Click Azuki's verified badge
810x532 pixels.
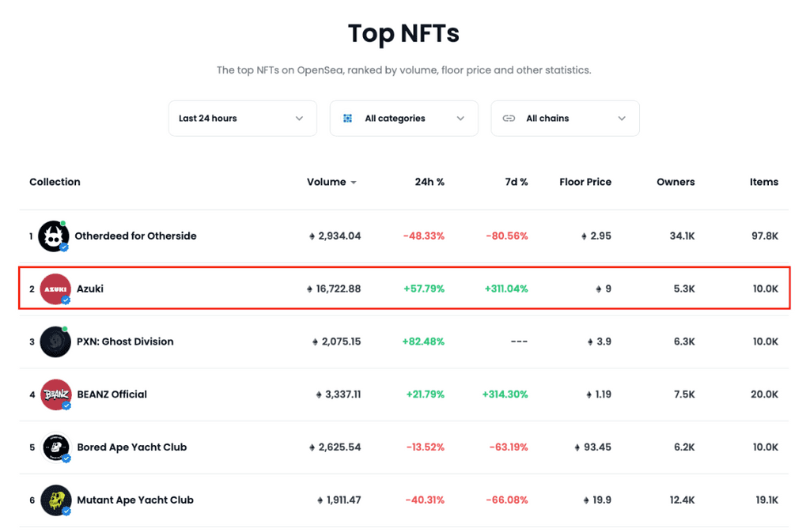click(66, 300)
